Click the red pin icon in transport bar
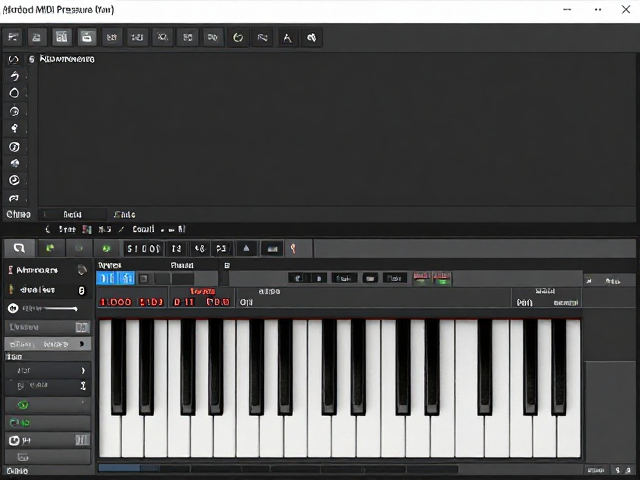Image resolution: width=640 pixels, height=480 pixels. (x=293, y=249)
